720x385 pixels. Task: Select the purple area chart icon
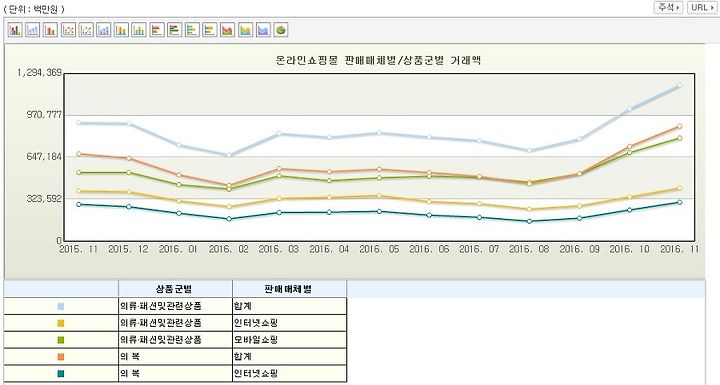(x=263, y=30)
